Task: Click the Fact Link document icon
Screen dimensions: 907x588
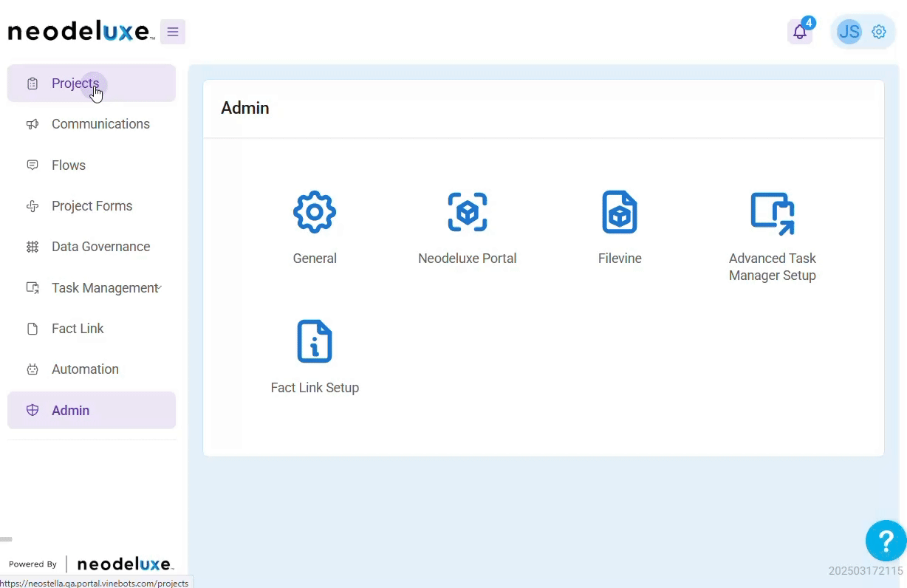Action: pyautogui.click(x=32, y=329)
